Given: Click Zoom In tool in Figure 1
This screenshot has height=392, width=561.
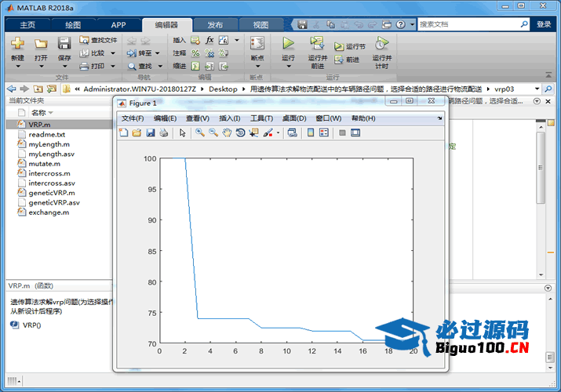Looking at the screenshot, I should (x=200, y=133).
